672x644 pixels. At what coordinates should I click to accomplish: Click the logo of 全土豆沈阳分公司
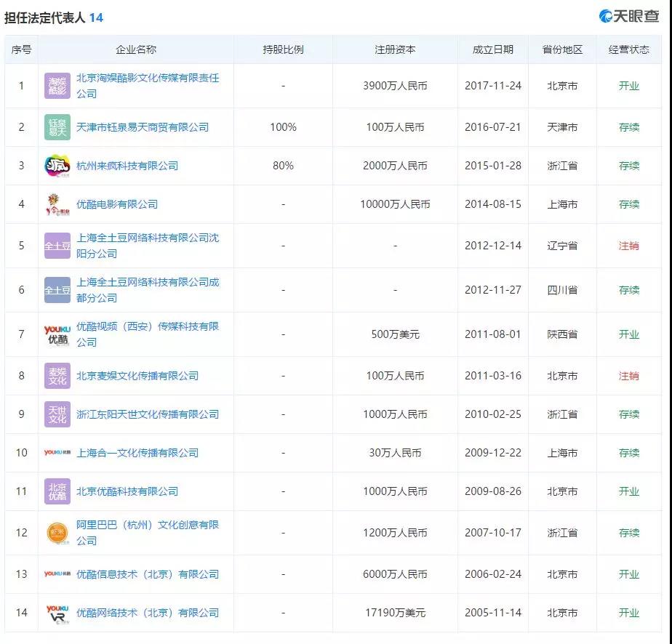(57, 246)
